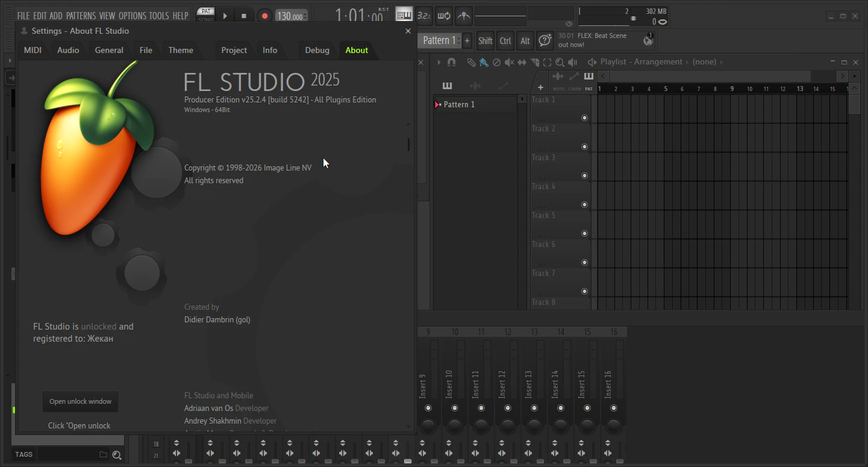Viewport: 868px width, 467px height.
Task: Click the Playlist snap magnet icon
Action: coord(451,62)
